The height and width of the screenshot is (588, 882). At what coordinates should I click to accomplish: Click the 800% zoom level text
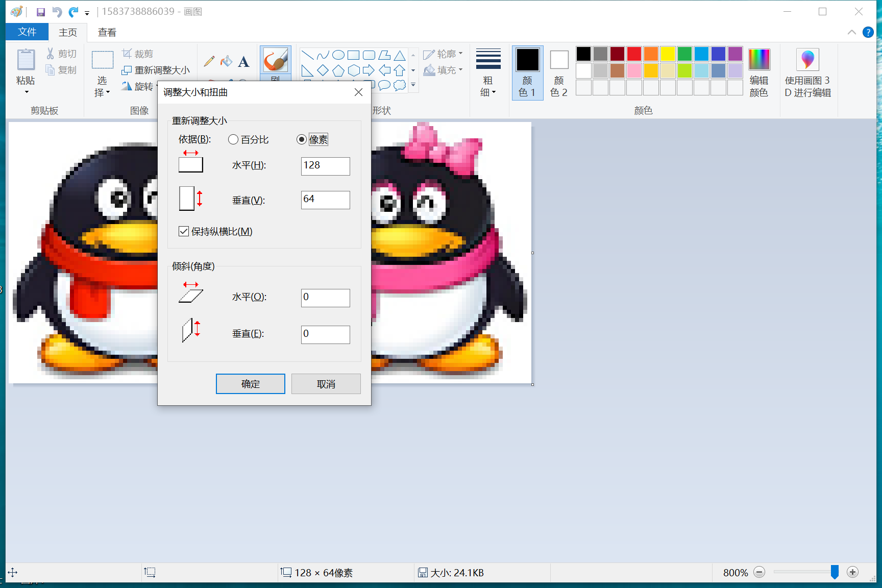coord(736,573)
